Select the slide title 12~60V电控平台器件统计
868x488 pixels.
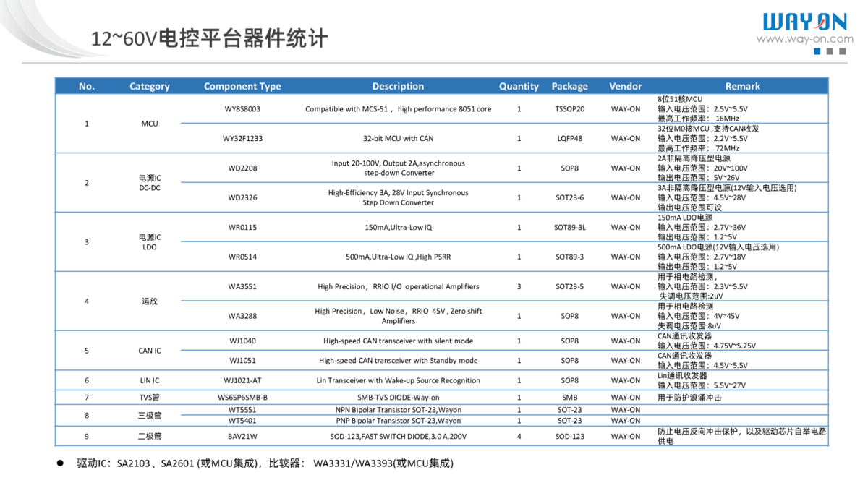point(209,38)
